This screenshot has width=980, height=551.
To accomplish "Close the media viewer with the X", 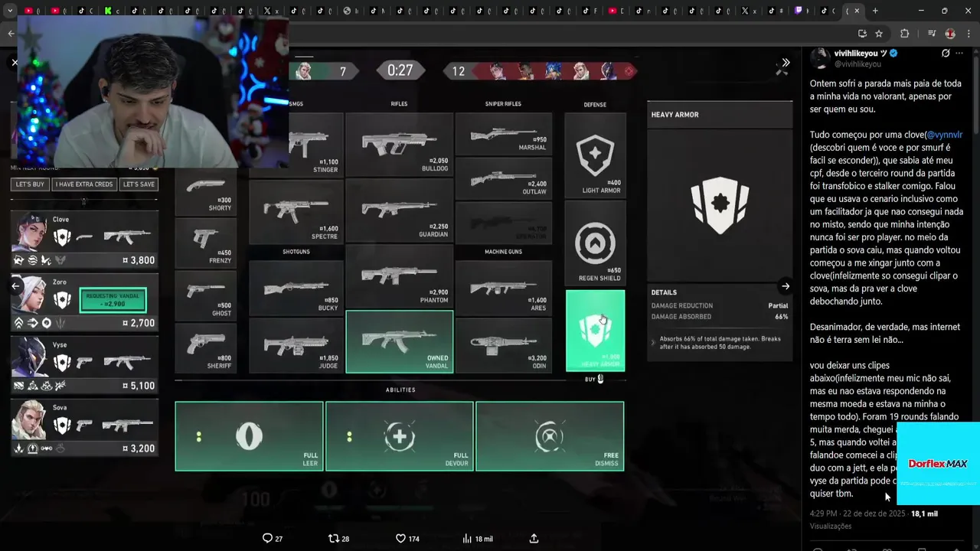I will (15, 63).
